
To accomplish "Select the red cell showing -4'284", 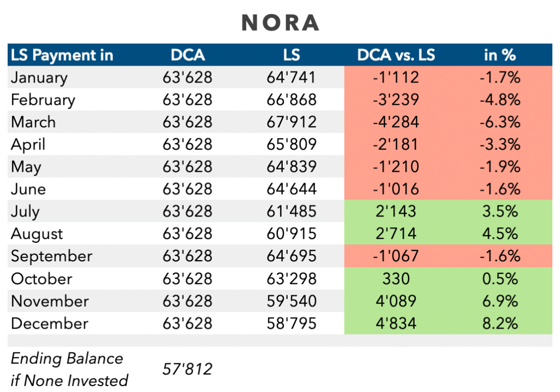I will tap(396, 122).
